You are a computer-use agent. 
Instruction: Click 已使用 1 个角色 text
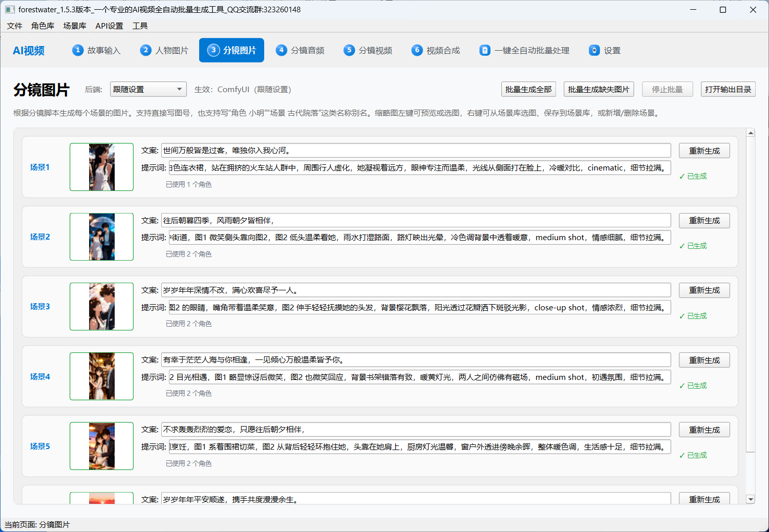pos(188,184)
